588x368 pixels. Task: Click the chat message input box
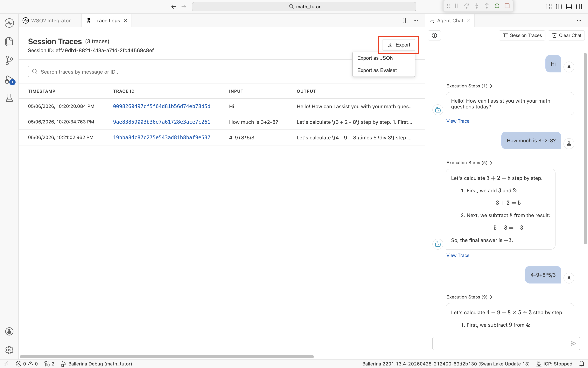click(500, 343)
